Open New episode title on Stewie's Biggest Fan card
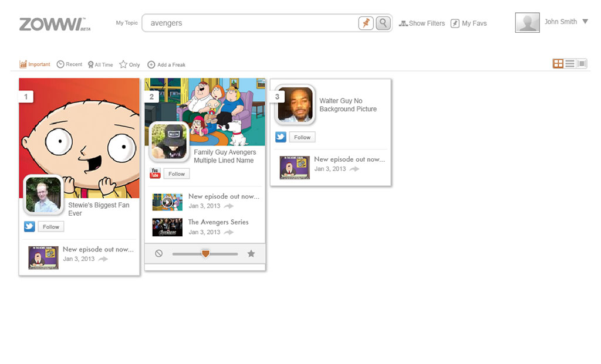This screenshot has height=364, width=601. click(x=98, y=249)
